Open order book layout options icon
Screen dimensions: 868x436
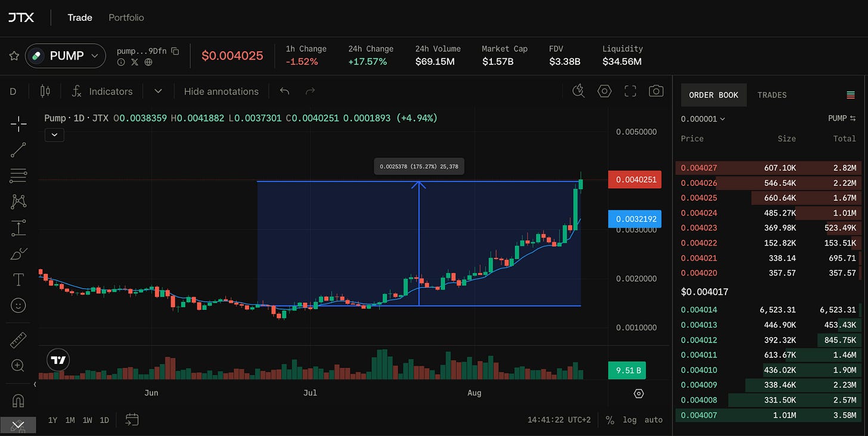[851, 95]
